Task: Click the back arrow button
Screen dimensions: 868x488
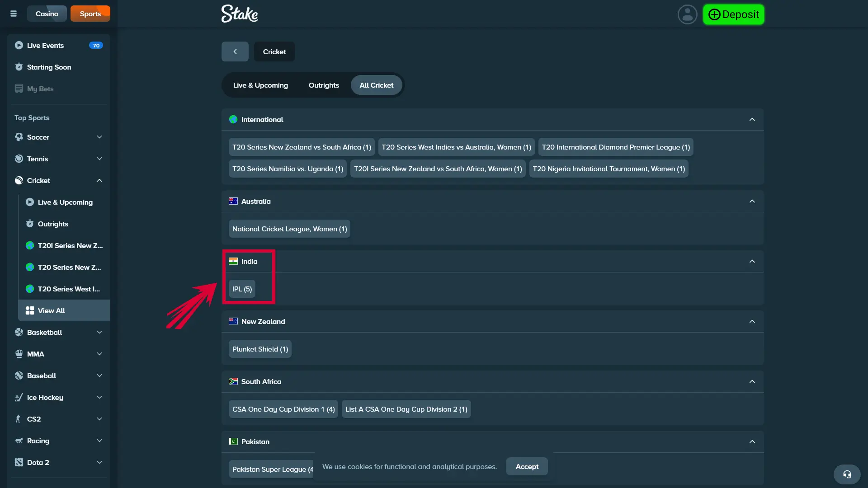Action: (235, 52)
